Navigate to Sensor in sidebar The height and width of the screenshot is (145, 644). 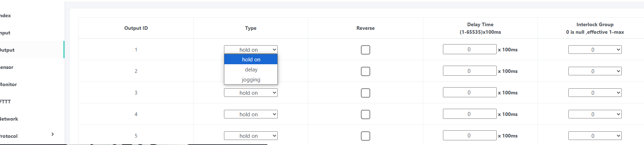(x=7, y=67)
